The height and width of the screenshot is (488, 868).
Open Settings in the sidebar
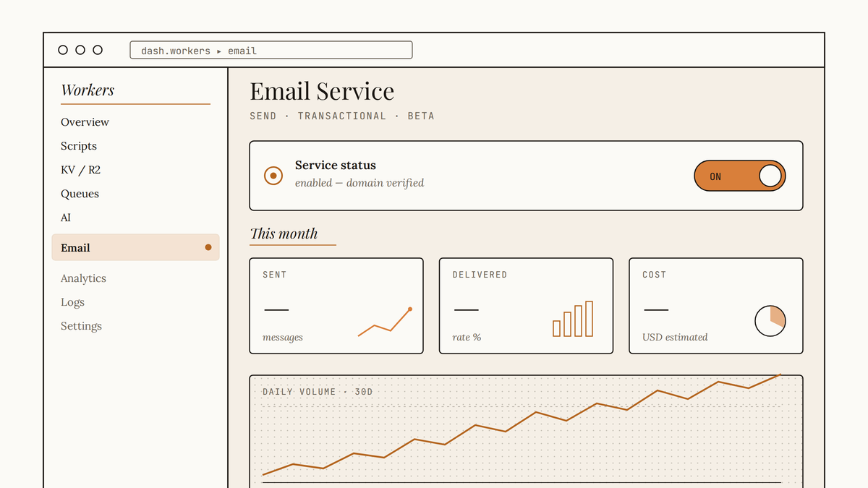(x=81, y=326)
